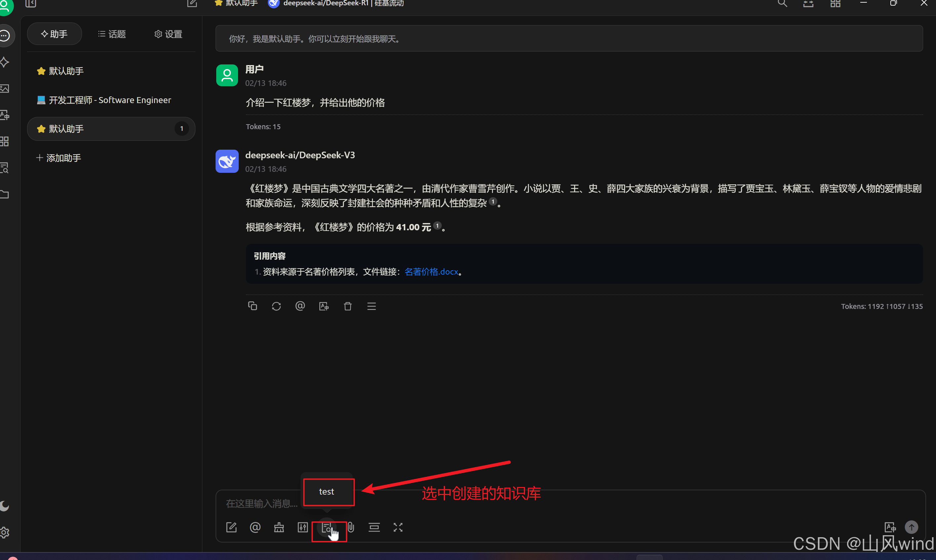936x560 pixels.
Task: Open the 名著价格.docx file link
Action: pyautogui.click(x=431, y=272)
